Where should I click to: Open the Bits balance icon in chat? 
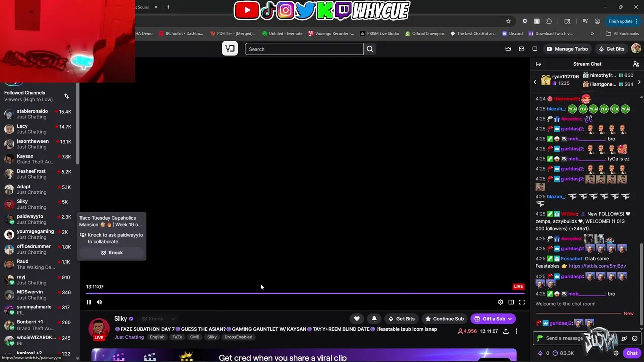tap(540, 353)
